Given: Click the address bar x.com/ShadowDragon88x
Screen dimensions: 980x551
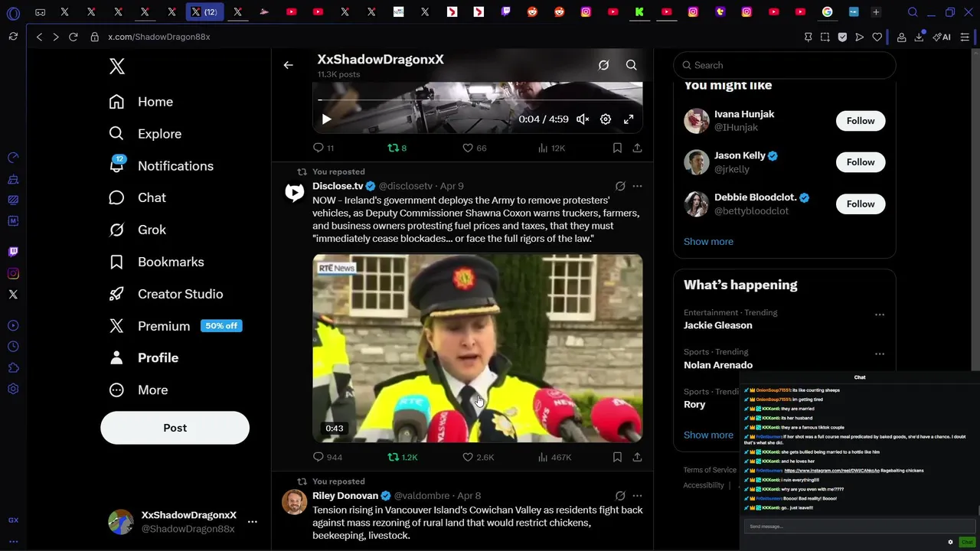Looking at the screenshot, I should pos(159,37).
